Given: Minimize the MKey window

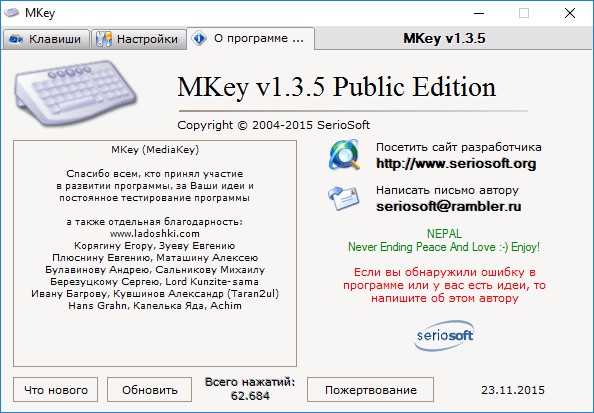Looking at the screenshot, I should (x=479, y=13).
